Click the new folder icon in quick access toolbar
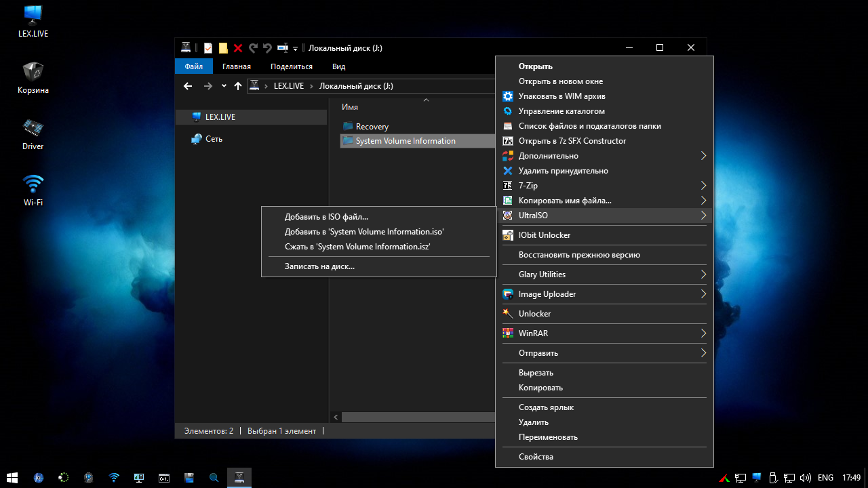Image resolution: width=868 pixels, height=488 pixels. coord(223,48)
